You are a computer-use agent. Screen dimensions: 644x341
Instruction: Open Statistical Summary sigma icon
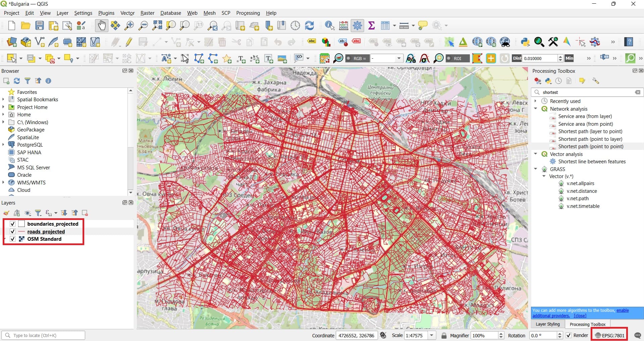click(x=371, y=25)
